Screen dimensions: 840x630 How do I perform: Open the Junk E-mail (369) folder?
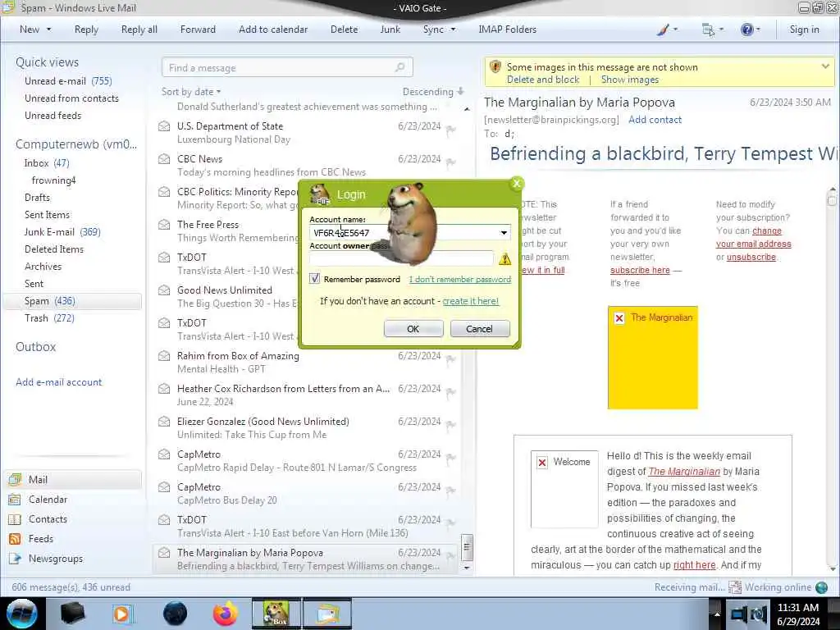[x=62, y=232]
